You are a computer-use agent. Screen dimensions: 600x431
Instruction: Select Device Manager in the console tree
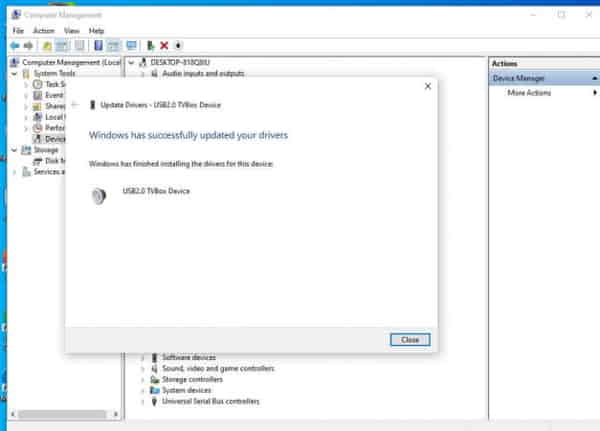(55, 139)
